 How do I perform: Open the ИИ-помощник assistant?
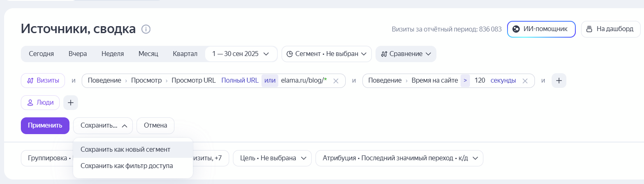pyautogui.click(x=541, y=29)
